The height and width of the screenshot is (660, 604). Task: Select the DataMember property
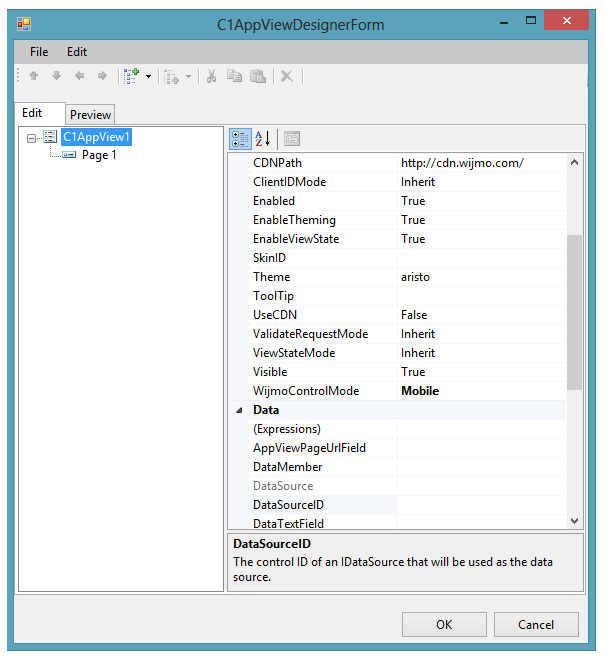[323, 467]
